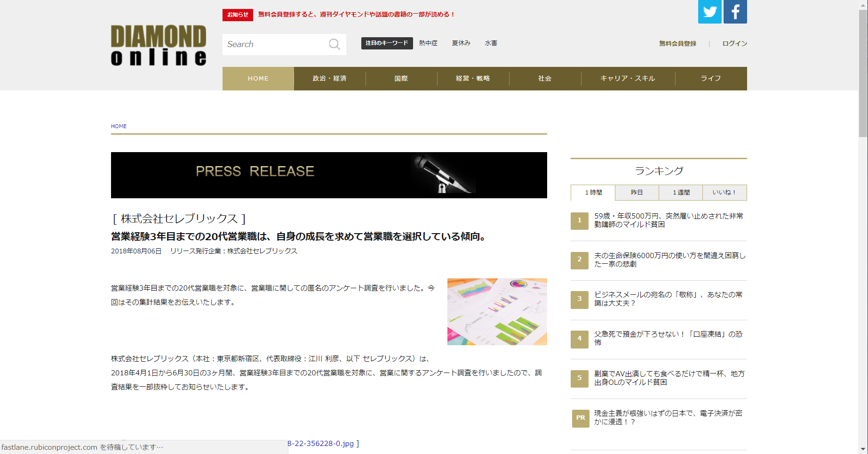Open キャリア・スキル navigation section
Viewport: 868px width, 454px height.
click(628, 79)
